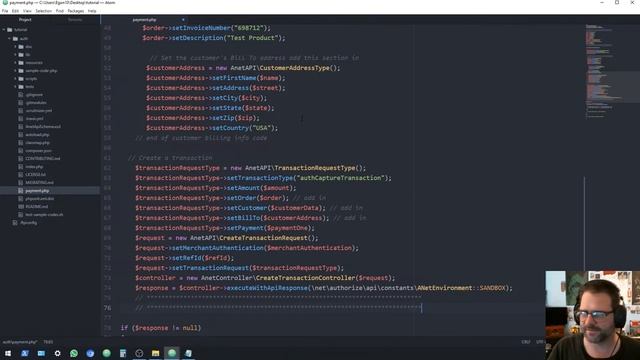Click the autoload.php file icon
The image size is (640, 360).
[x=21, y=135]
